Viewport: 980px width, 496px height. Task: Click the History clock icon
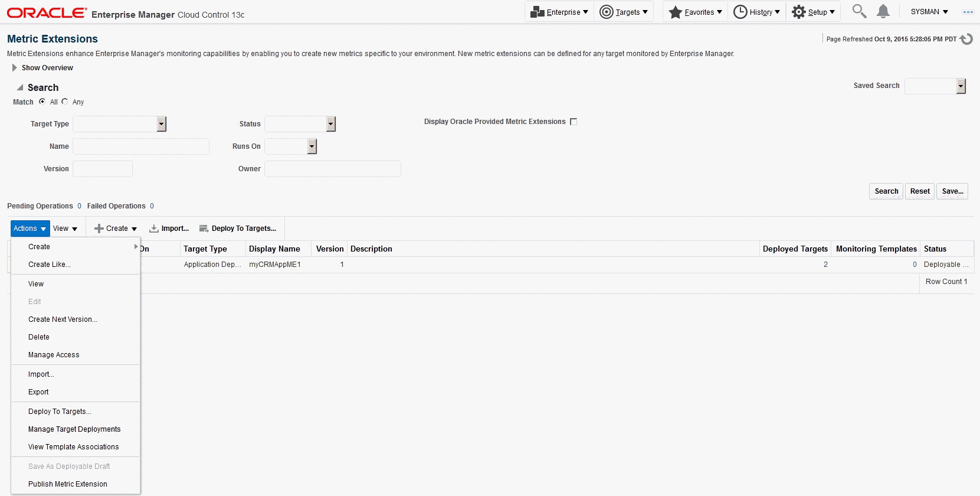pos(740,12)
